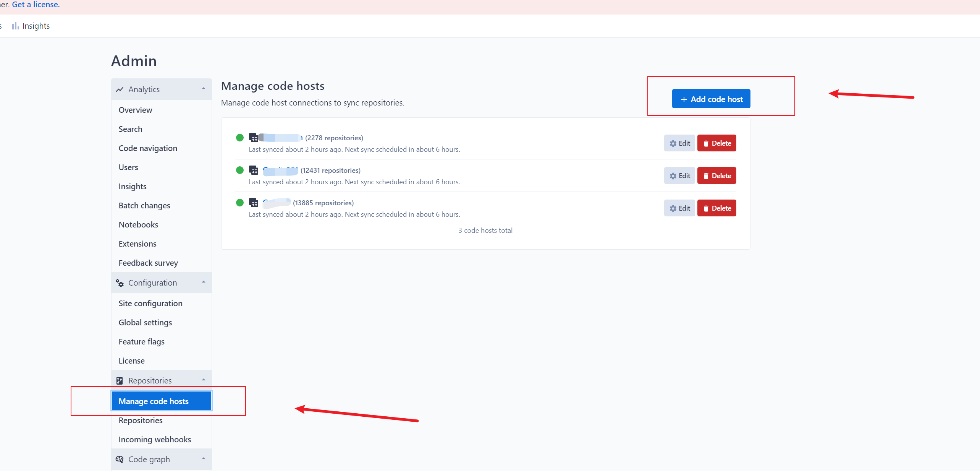
Task: Click the Configuration gears icon in sidebar
Action: tap(120, 283)
